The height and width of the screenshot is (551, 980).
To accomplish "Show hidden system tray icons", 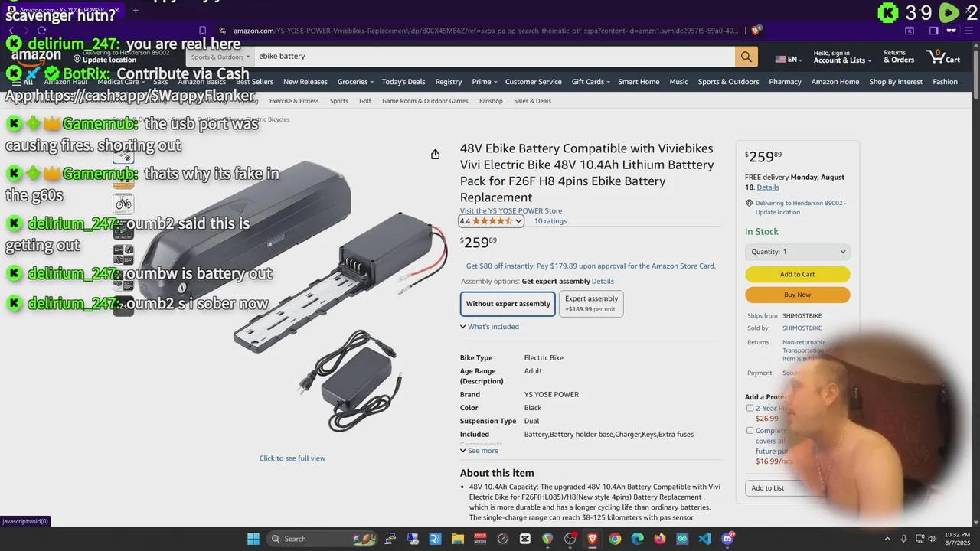I will pyautogui.click(x=888, y=539).
